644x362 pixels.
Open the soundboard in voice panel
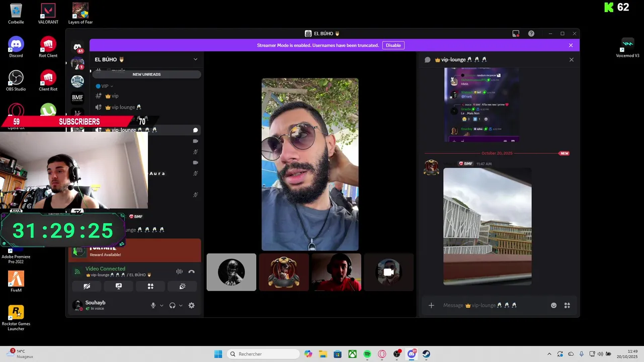pos(182,286)
